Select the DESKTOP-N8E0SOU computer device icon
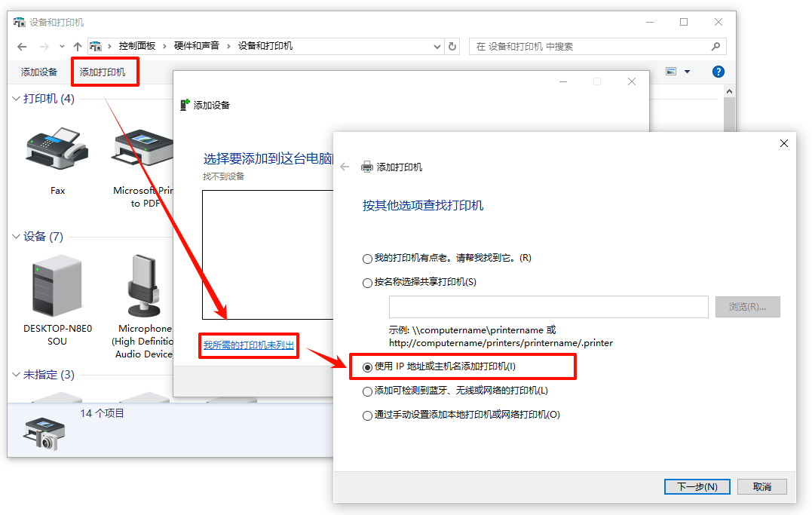Screen dimensions: 812x515 coord(57,287)
